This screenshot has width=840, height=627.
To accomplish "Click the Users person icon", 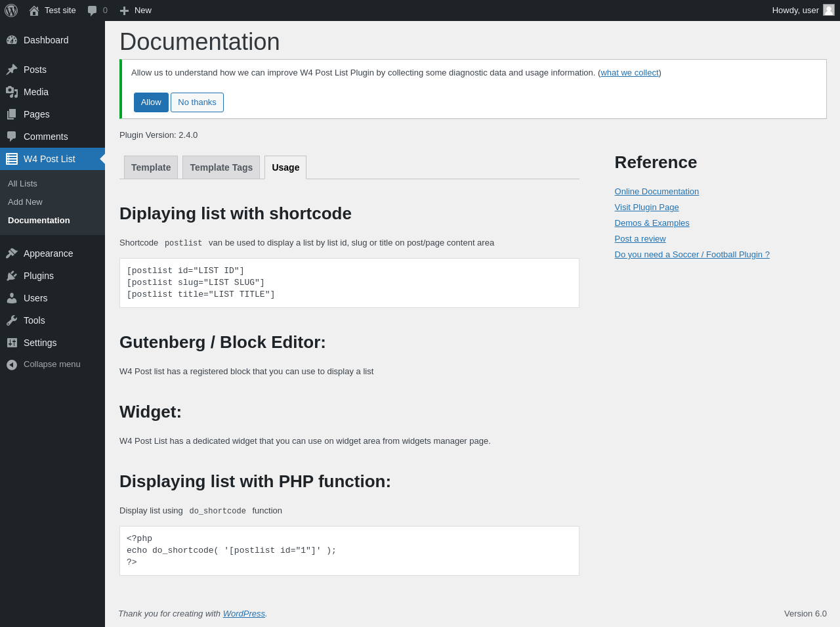I will pyautogui.click(x=12, y=298).
